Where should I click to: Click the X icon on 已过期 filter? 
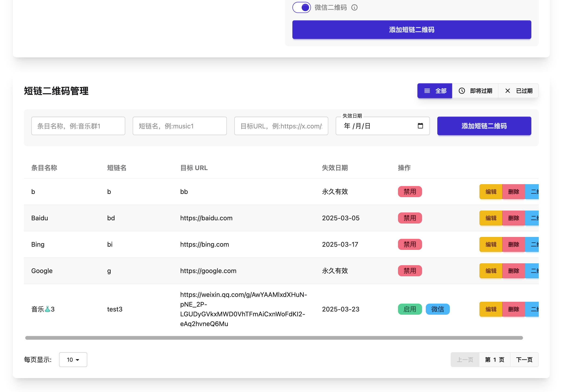[x=508, y=91]
